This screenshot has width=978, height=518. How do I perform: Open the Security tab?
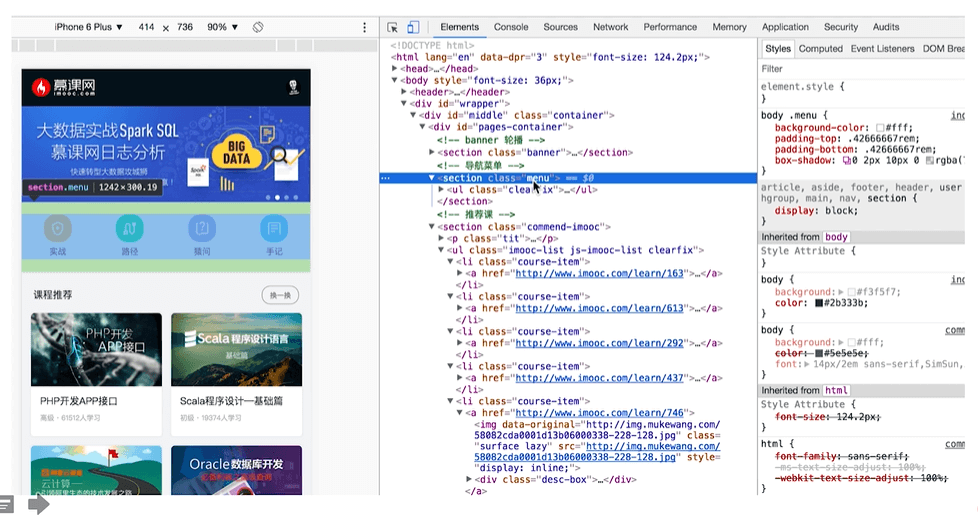point(841,27)
